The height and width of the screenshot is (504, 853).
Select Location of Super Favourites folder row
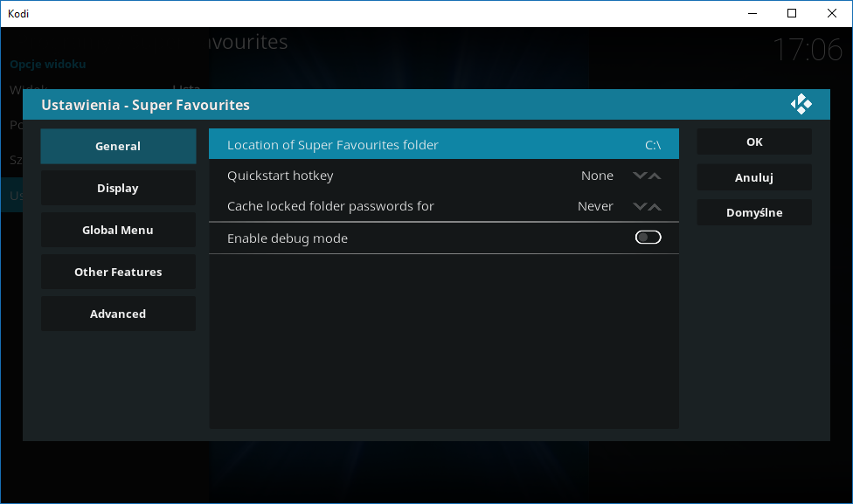tap(444, 144)
